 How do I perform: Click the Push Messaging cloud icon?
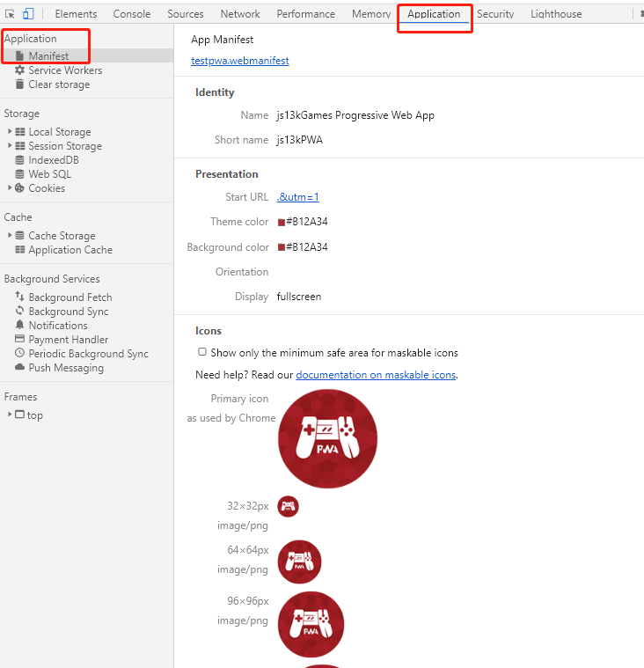click(19, 367)
